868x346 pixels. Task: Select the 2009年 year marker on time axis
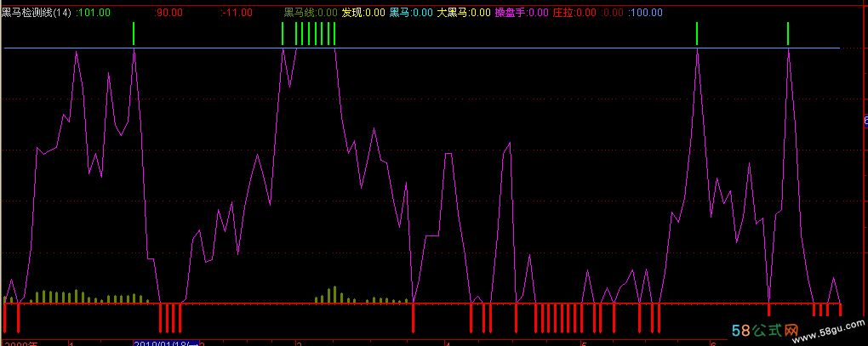tap(20, 343)
